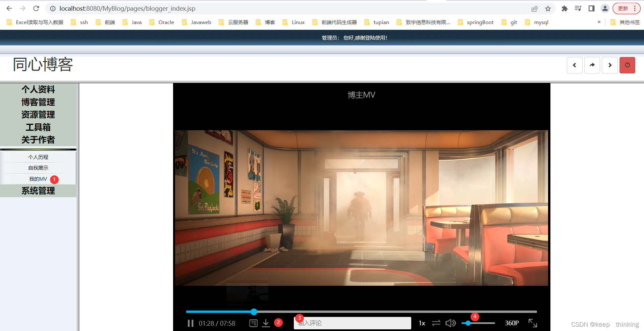644x331 pixels.
Task: Go back with browser back arrow
Action: pos(9,8)
